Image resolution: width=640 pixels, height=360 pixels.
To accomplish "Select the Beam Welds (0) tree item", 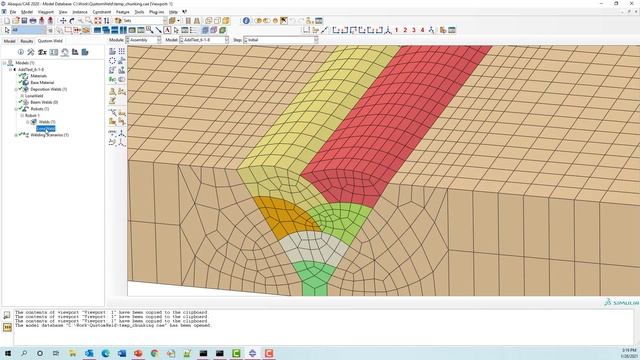I will 44,102.
